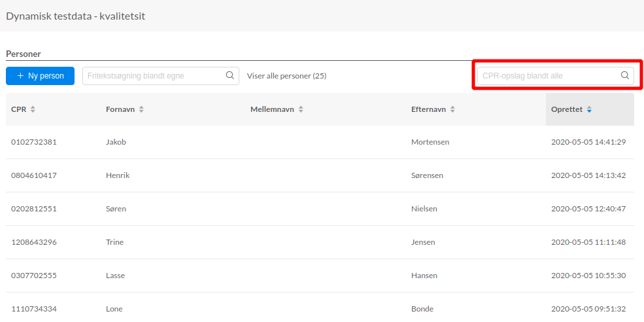
Task: Click the sort arrows next to CPR header
Action: click(x=33, y=109)
